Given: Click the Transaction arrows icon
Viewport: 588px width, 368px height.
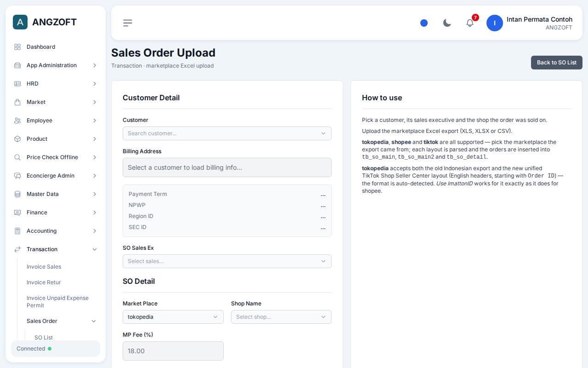Looking at the screenshot, I should (x=17, y=249).
